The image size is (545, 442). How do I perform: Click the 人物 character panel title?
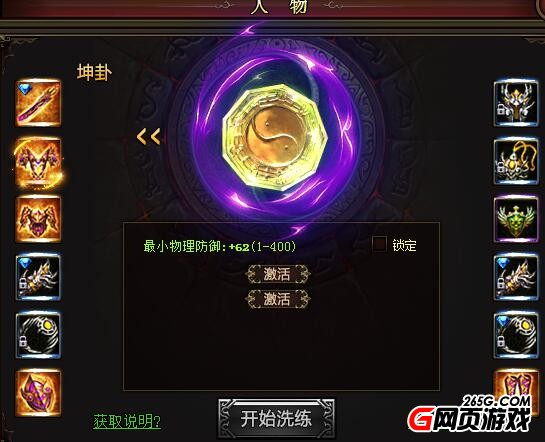278,6
